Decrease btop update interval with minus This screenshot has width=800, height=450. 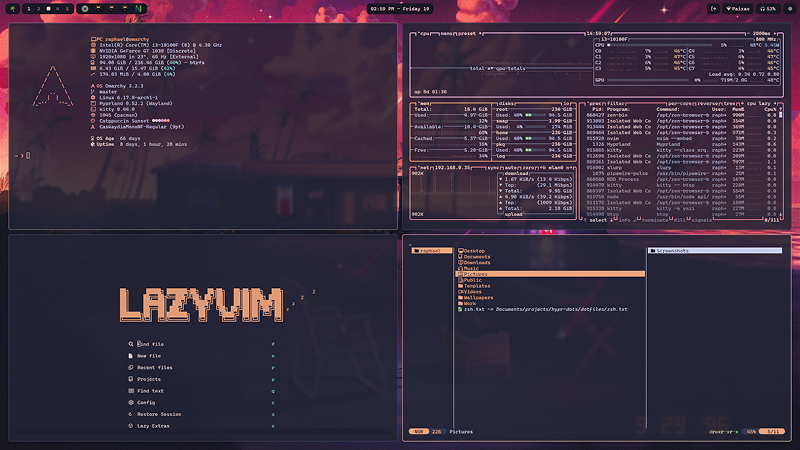click(x=748, y=34)
